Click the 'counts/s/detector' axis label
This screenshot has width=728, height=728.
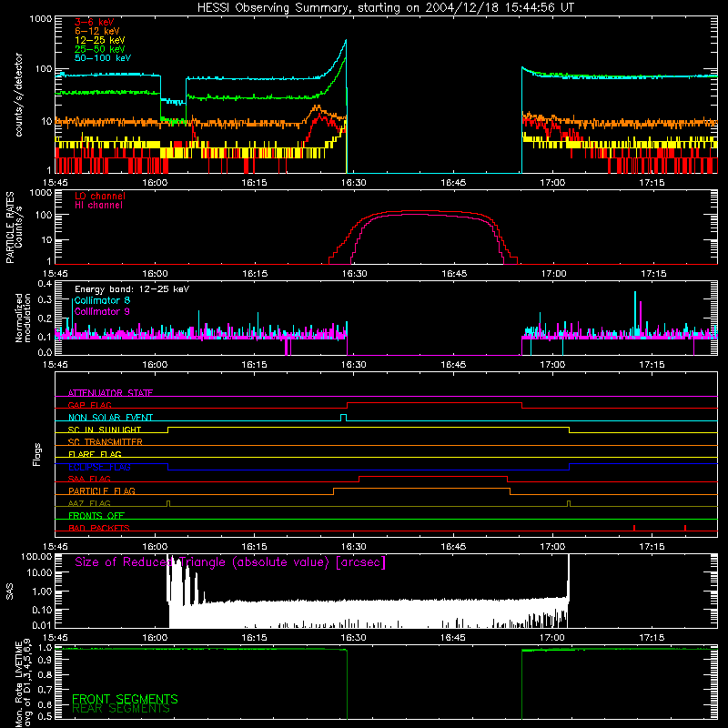click(19, 95)
